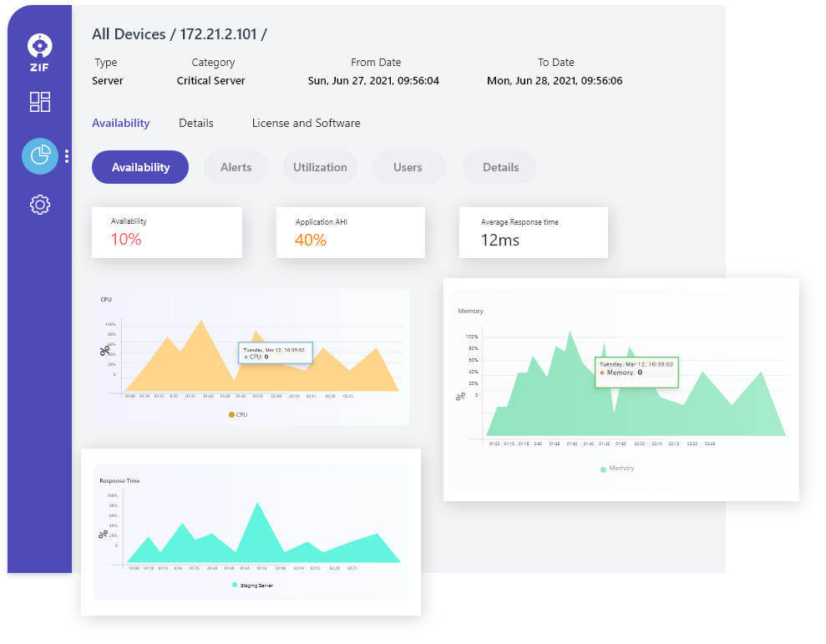This screenshot has width=826, height=644.
Task: Click the three-dot menu beside analytics icon
Action: (67, 156)
